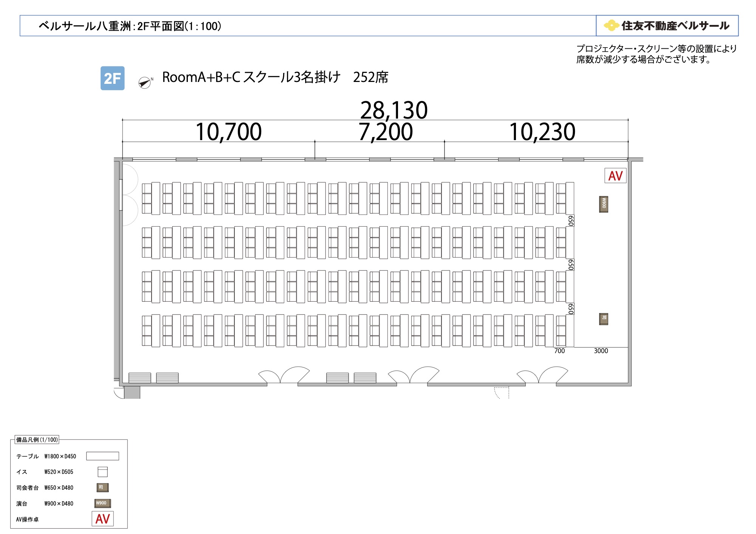Click the 7,200 dimension label
The height and width of the screenshot is (534, 756).
pyautogui.click(x=386, y=132)
